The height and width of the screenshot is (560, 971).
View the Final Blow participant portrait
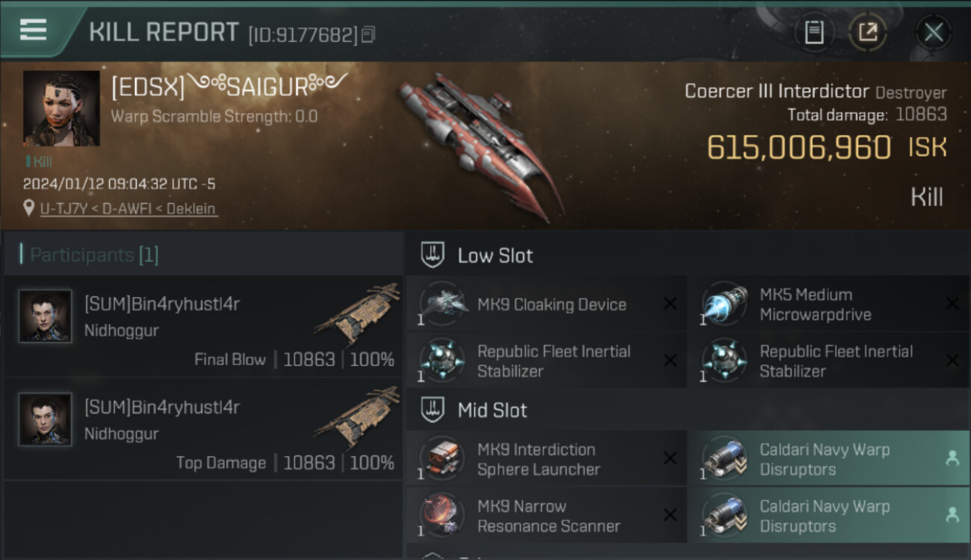point(45,316)
